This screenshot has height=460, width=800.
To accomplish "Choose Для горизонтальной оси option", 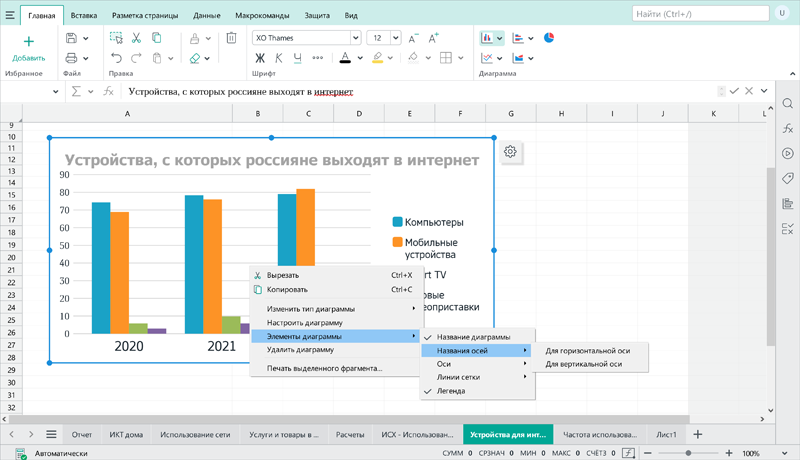I will 587,351.
